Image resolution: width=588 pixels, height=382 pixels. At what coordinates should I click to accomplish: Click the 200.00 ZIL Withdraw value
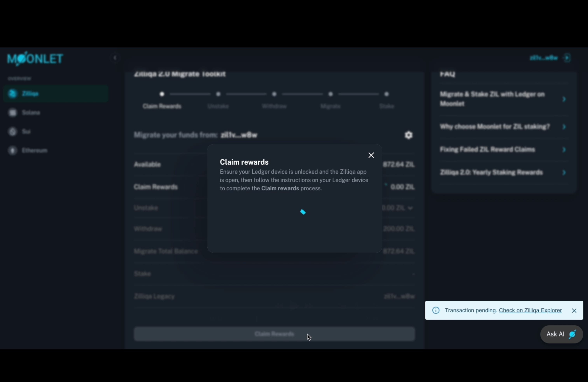point(399,229)
